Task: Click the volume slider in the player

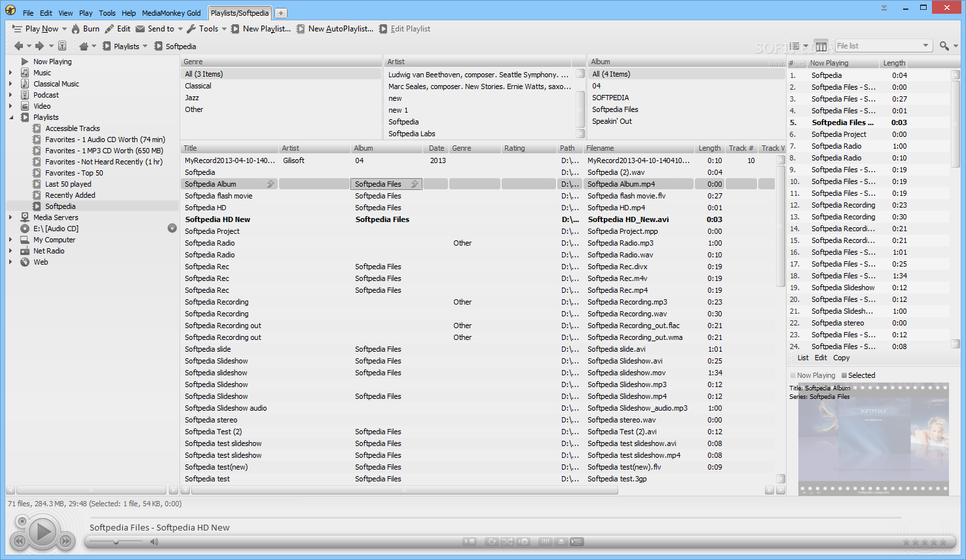Action: click(x=116, y=542)
